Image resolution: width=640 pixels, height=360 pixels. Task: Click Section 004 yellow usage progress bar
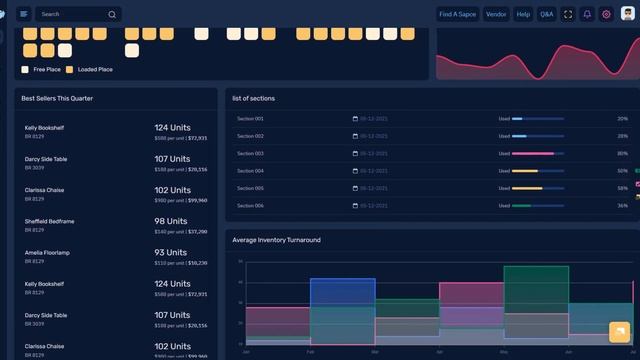click(538, 171)
